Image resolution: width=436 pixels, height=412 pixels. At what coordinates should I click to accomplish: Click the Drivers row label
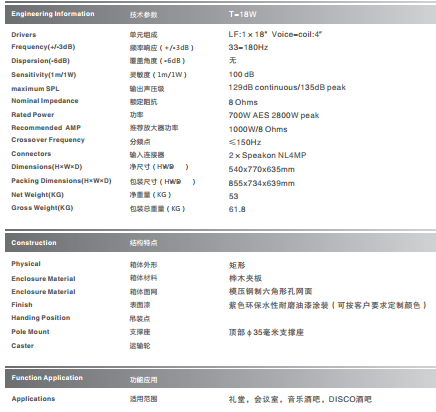[24, 35]
